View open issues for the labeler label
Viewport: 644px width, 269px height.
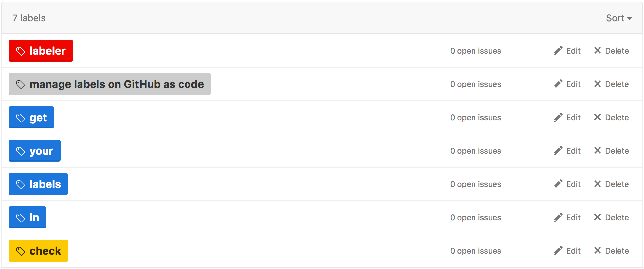click(475, 51)
